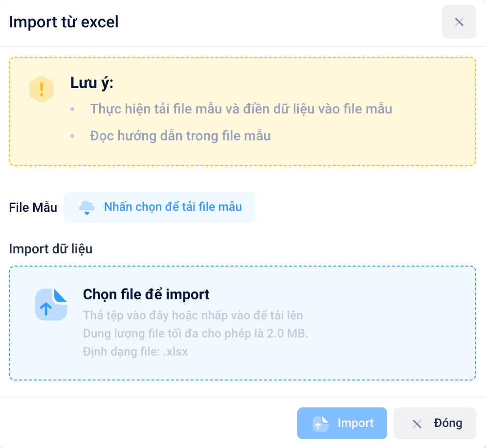
Task: Click the 'Import từ excel' dialog title
Action: [x=64, y=22]
